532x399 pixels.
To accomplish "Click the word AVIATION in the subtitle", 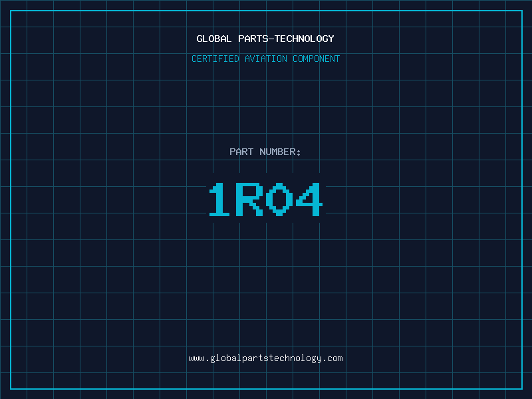I will 266,59.
